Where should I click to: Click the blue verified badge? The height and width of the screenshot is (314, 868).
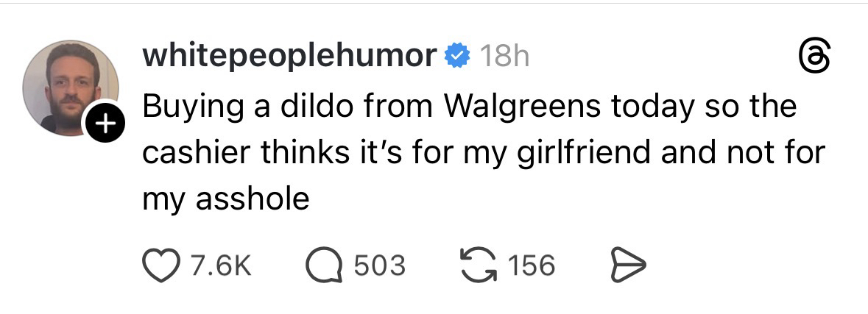(457, 55)
